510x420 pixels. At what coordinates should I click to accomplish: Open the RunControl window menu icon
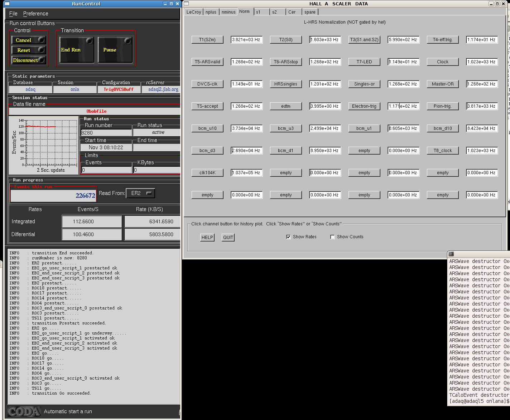(7, 4)
